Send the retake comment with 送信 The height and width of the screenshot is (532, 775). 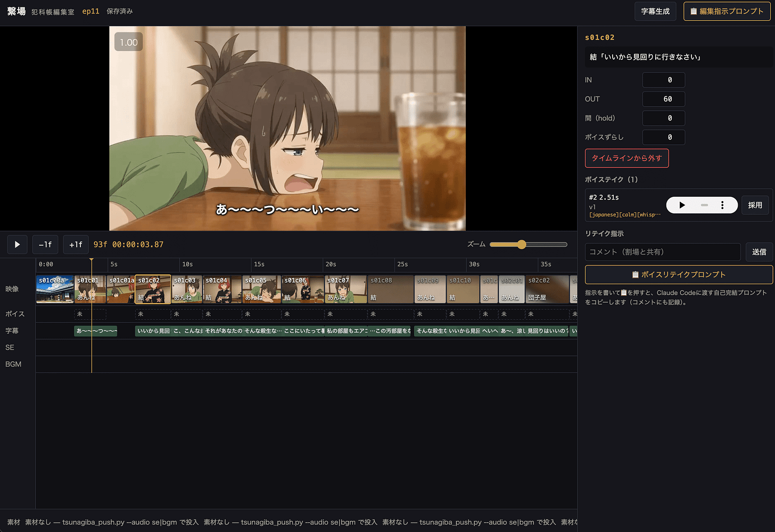tap(759, 252)
